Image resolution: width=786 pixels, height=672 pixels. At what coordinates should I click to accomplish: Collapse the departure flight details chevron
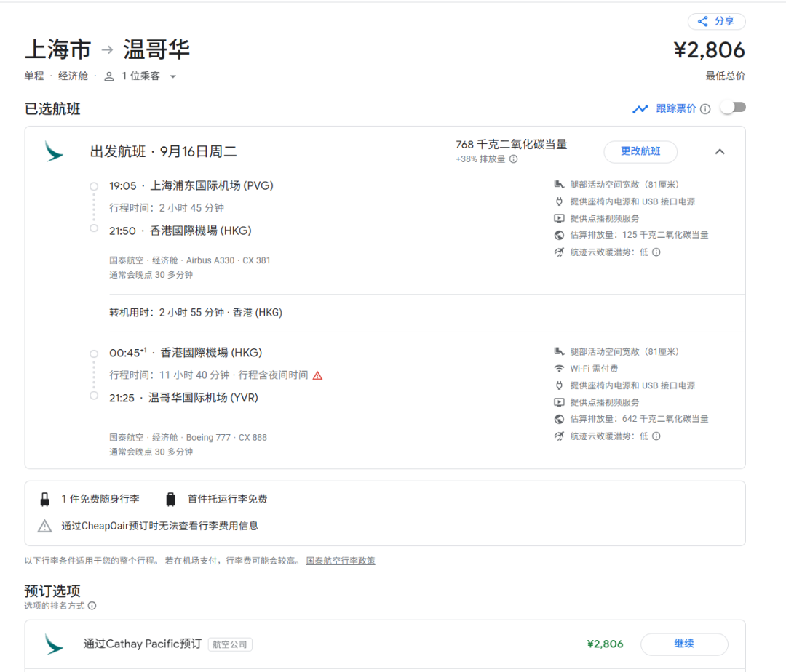coord(719,152)
